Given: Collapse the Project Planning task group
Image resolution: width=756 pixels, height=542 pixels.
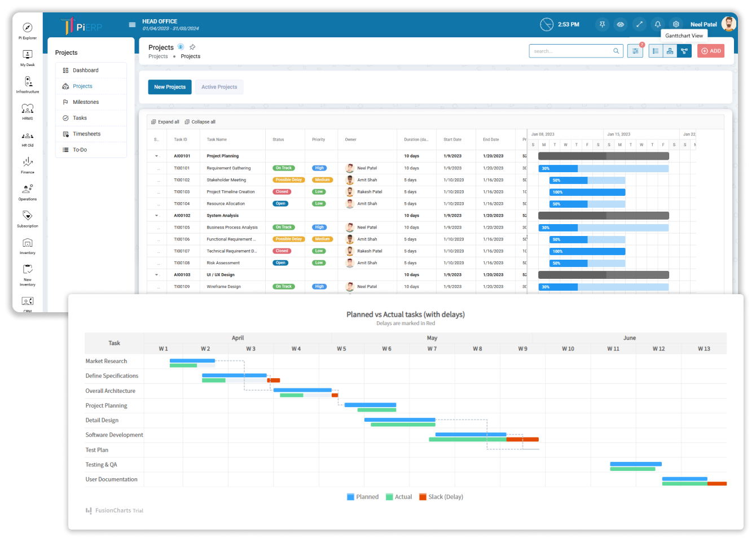Looking at the screenshot, I should [156, 156].
